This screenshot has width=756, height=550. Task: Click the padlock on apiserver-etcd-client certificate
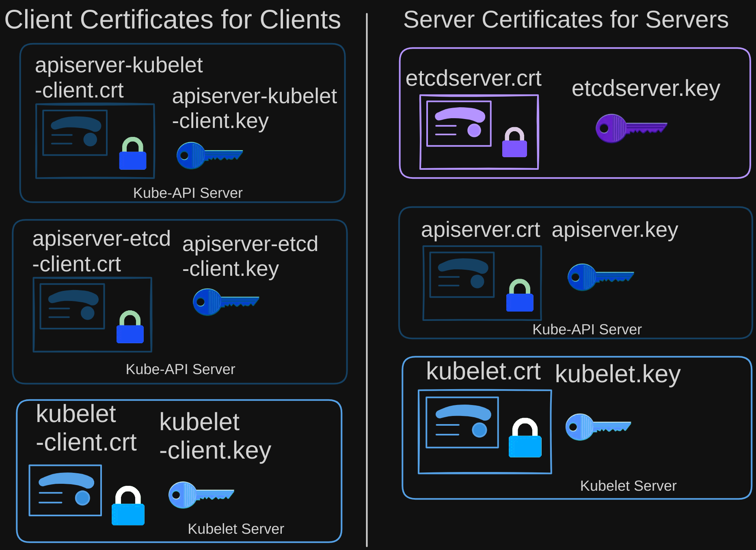[x=130, y=327]
